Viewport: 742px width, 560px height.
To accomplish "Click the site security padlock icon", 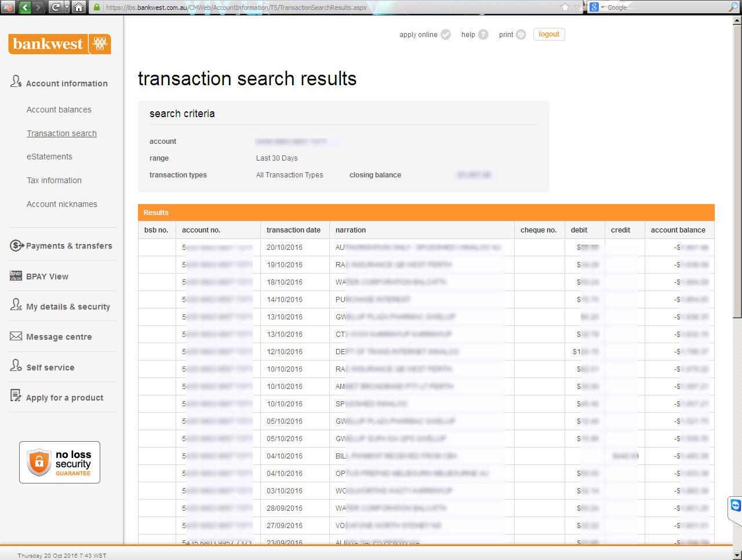I will (x=97, y=8).
